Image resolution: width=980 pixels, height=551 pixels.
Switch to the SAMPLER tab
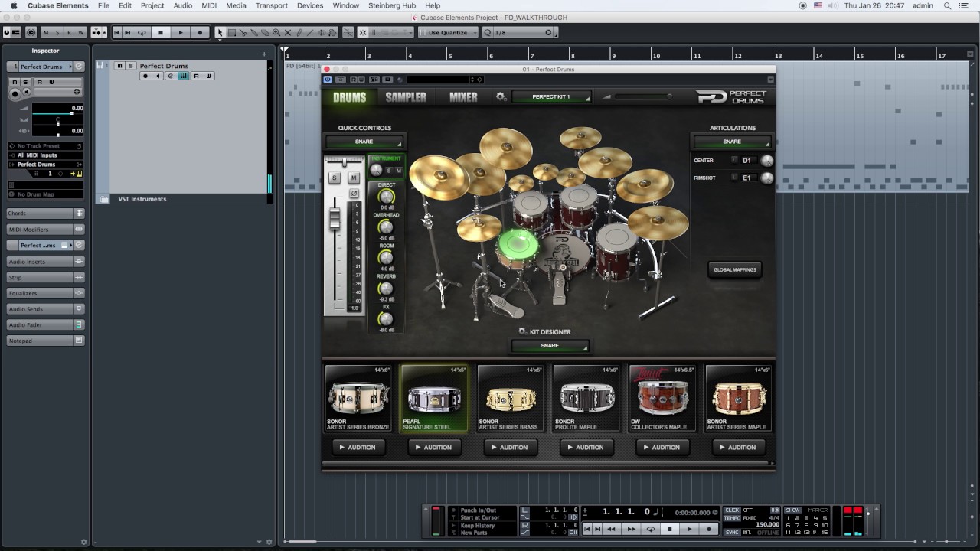[406, 97]
